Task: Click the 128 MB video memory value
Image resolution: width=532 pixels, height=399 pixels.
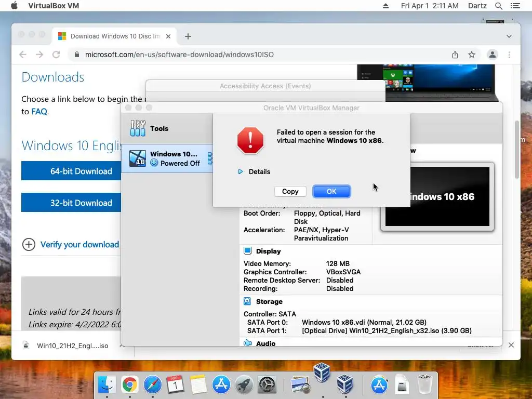Action: (338, 263)
